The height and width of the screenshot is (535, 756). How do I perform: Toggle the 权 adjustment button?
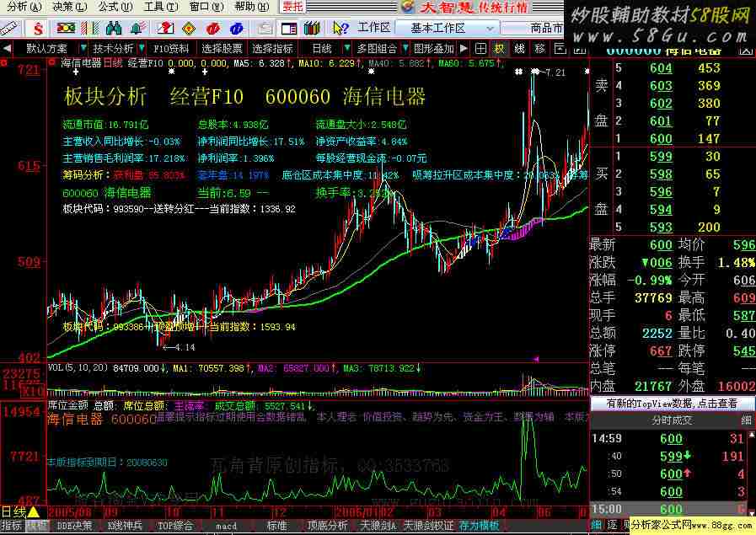(x=500, y=48)
